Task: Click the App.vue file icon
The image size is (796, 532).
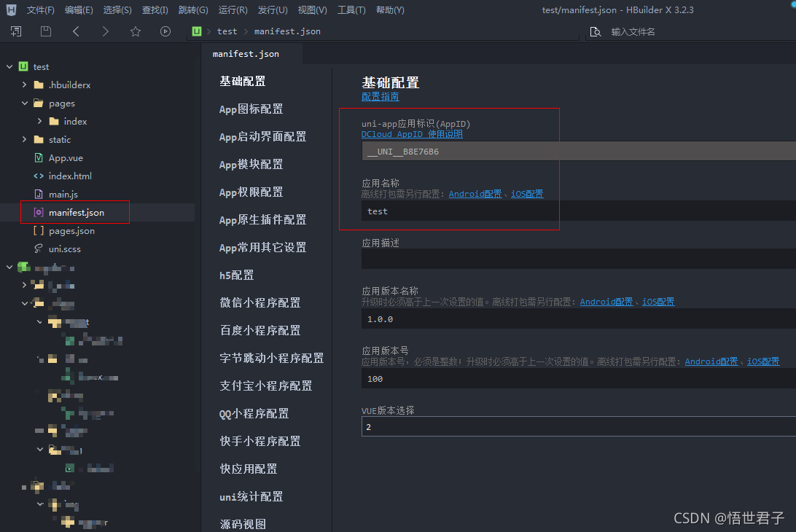Action: (x=39, y=158)
